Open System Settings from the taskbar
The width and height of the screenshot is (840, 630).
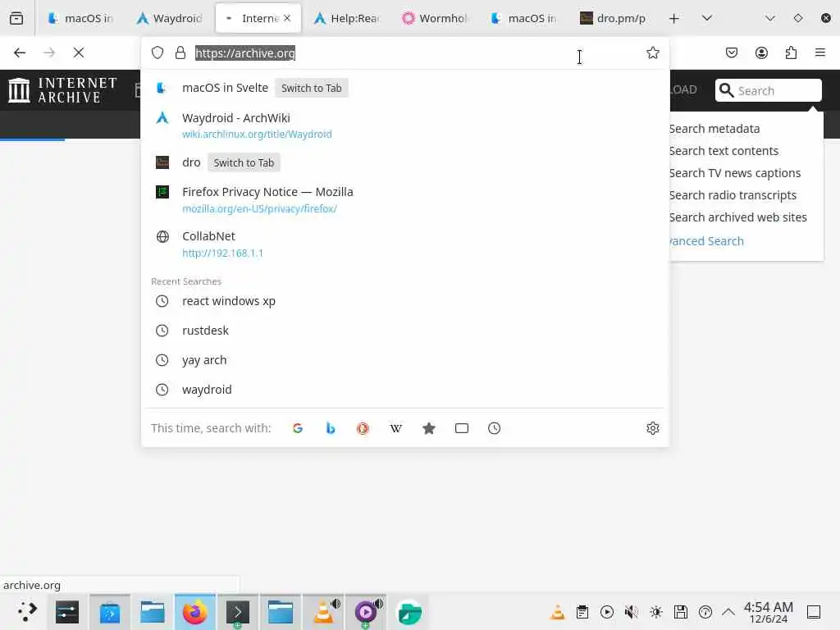tap(67, 612)
